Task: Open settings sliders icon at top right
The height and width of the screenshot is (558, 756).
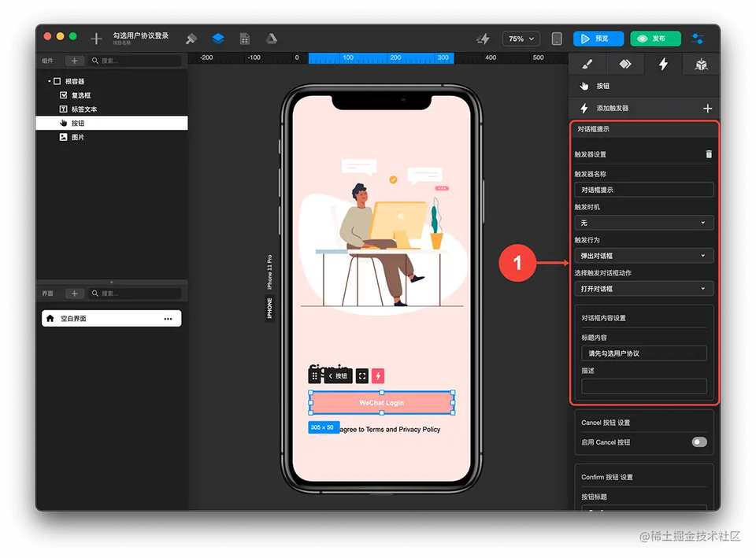Action: [x=698, y=39]
